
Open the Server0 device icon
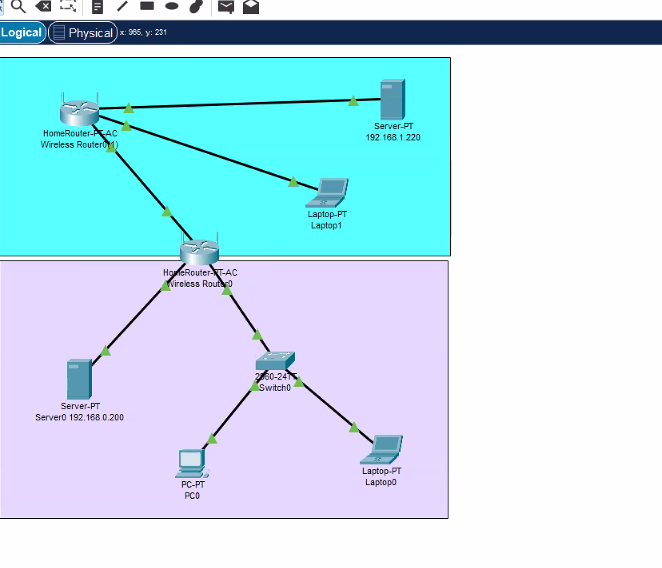click(x=79, y=379)
